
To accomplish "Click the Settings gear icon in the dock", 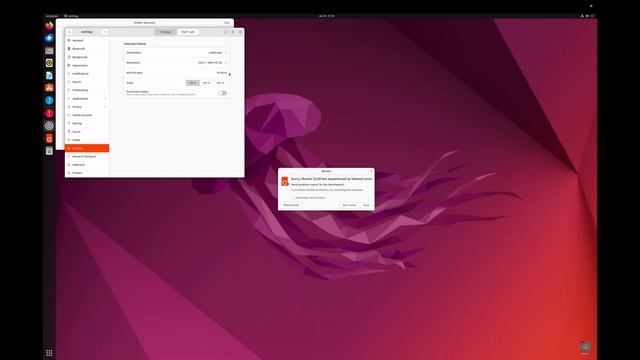I will 49,126.
